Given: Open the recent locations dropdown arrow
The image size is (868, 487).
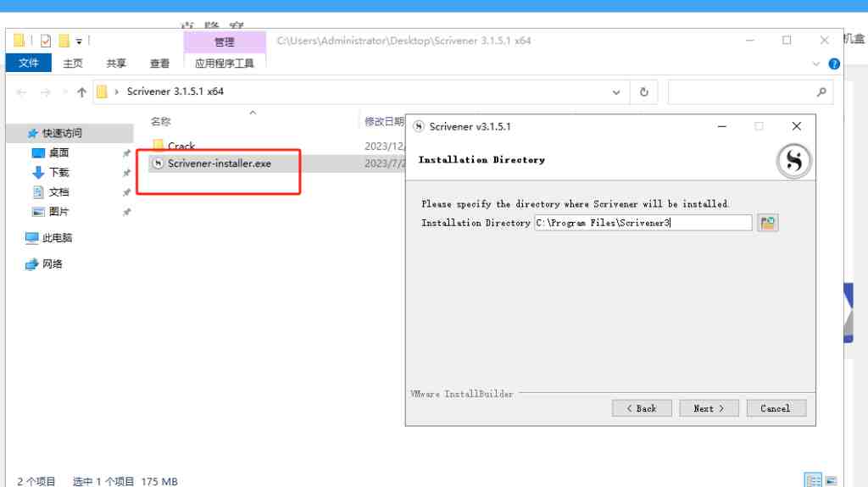Looking at the screenshot, I should point(64,91).
